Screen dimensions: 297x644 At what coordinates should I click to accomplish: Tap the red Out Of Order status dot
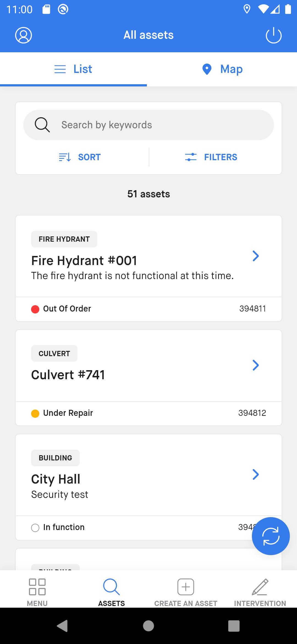35,309
